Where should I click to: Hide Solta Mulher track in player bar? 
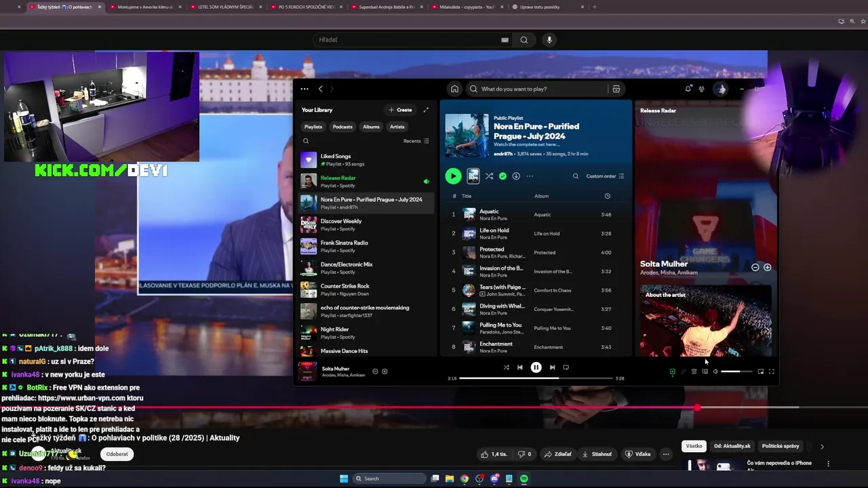[x=375, y=371]
